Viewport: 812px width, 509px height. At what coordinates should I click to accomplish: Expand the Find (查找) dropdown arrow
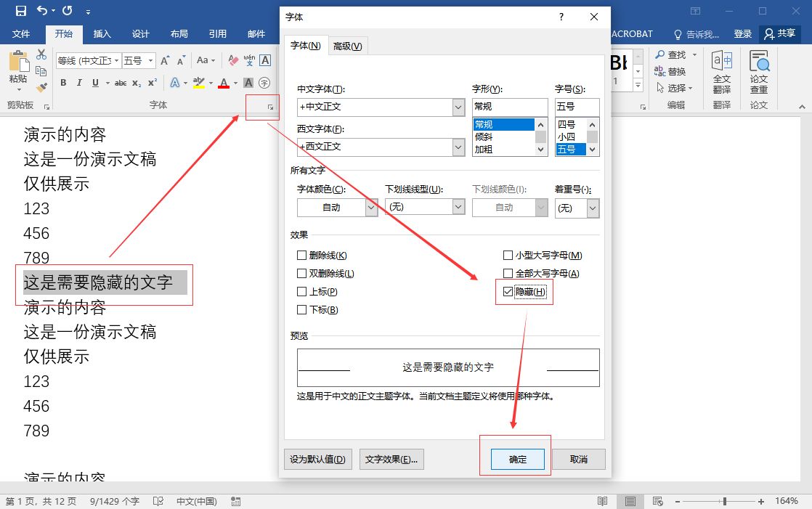click(x=694, y=54)
